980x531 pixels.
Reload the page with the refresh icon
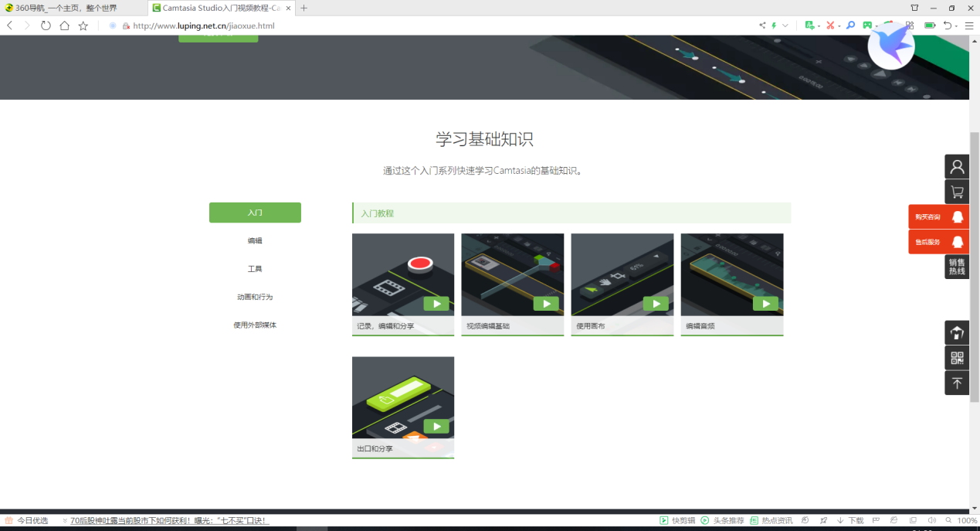46,26
